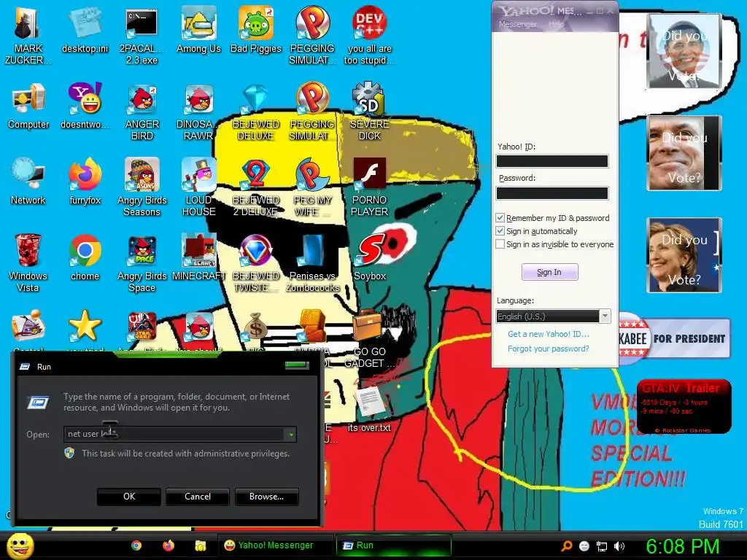Open the Messenger menu in Yahoo window
The image size is (747, 560).
(517, 24)
